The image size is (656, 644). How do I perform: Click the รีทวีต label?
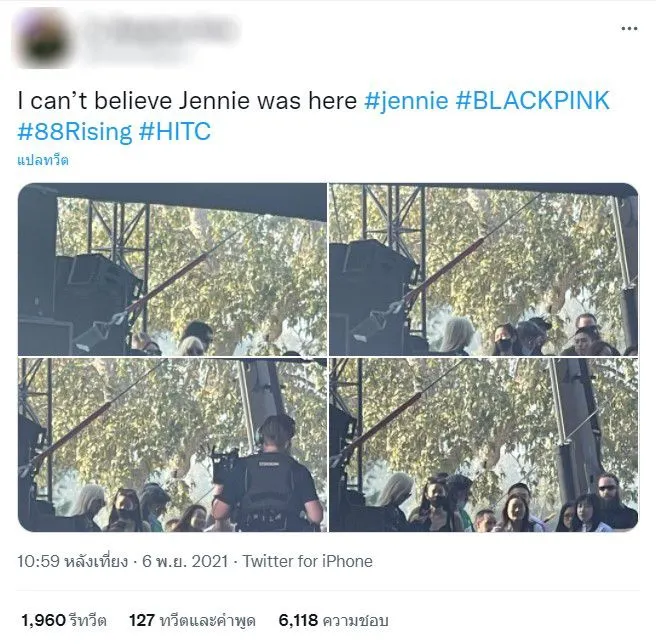(88, 620)
